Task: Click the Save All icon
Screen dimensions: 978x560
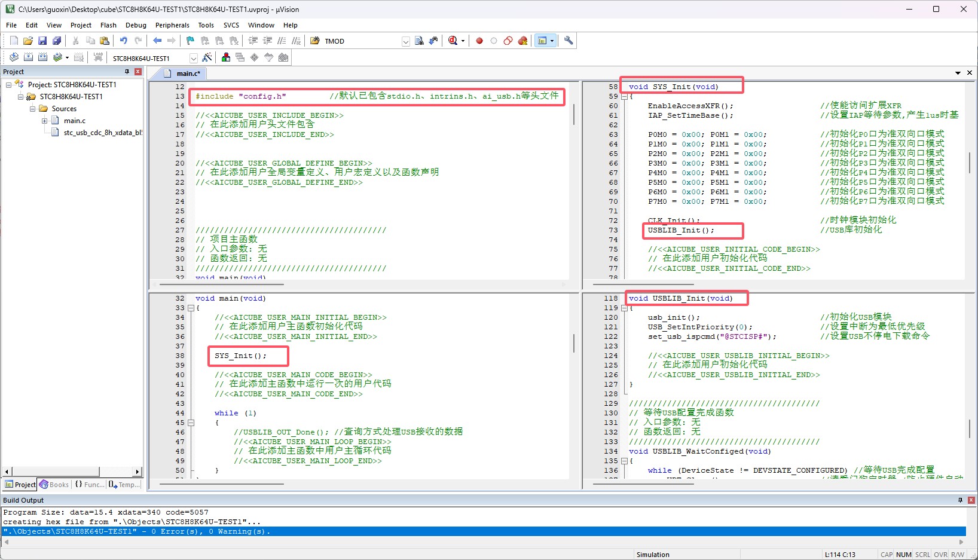Action: (x=57, y=41)
